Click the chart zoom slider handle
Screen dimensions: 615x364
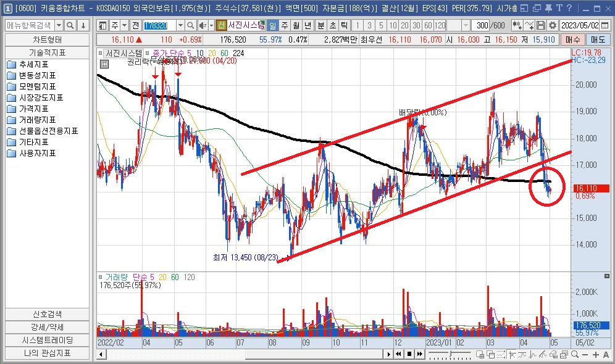(451, 355)
